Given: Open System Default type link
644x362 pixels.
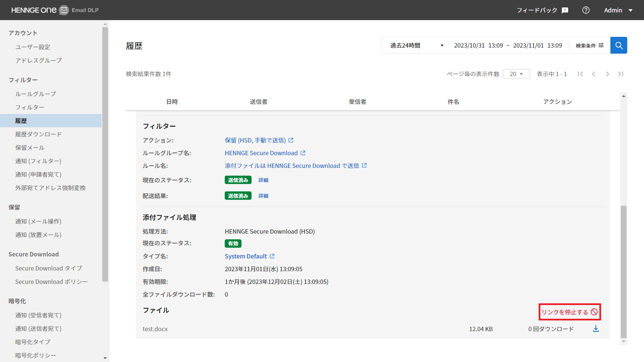Looking at the screenshot, I should [246, 256].
